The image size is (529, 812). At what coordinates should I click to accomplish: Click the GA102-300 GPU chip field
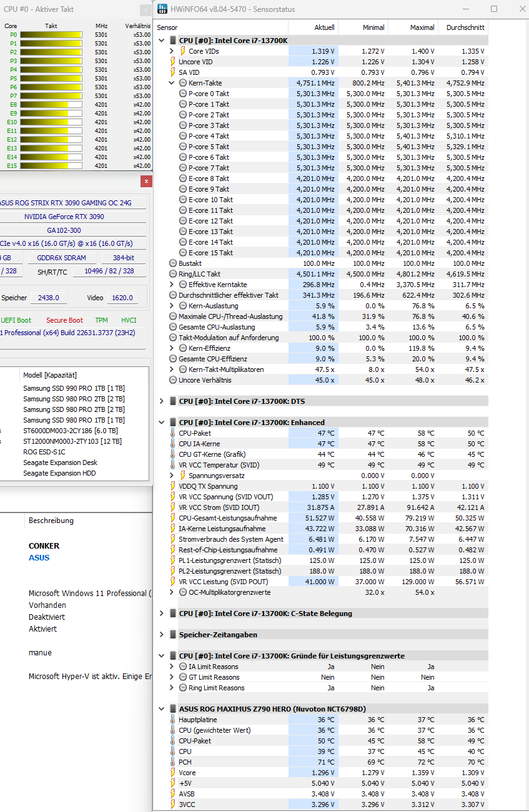[x=72, y=230]
